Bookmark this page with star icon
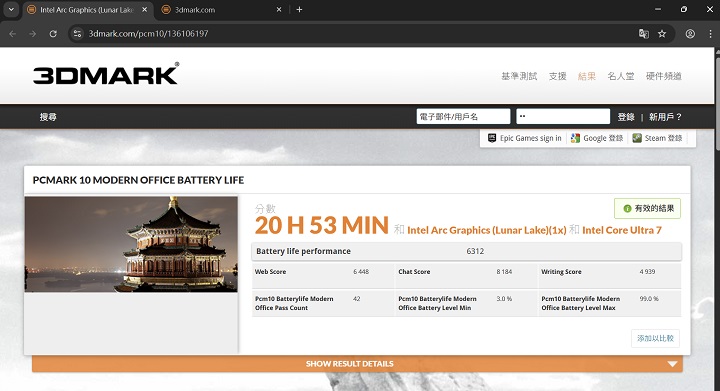Image resolution: width=720 pixels, height=391 pixels. [662, 34]
